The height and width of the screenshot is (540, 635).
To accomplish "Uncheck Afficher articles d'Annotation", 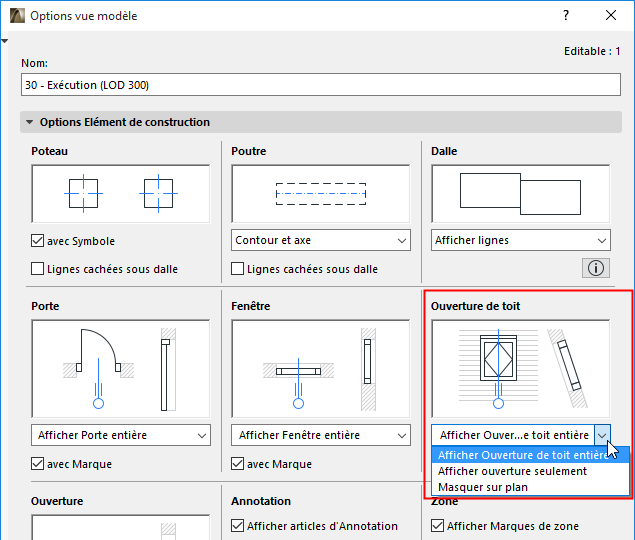I will coord(238,526).
